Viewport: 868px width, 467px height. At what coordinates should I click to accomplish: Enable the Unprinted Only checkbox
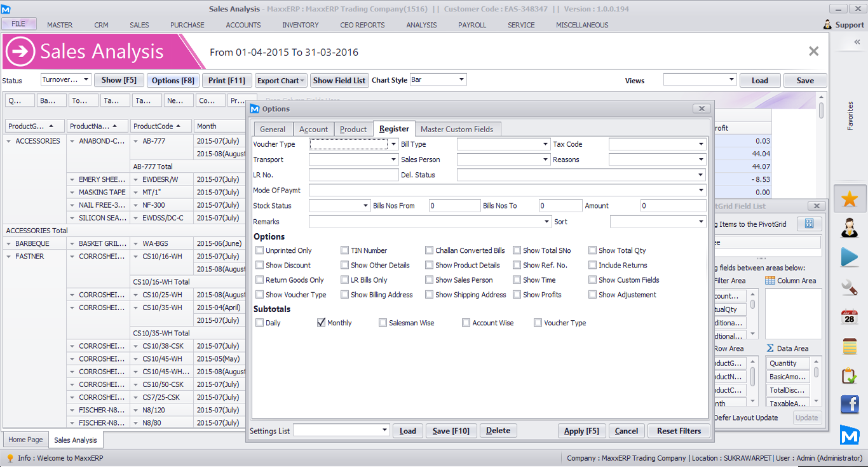[259, 250]
